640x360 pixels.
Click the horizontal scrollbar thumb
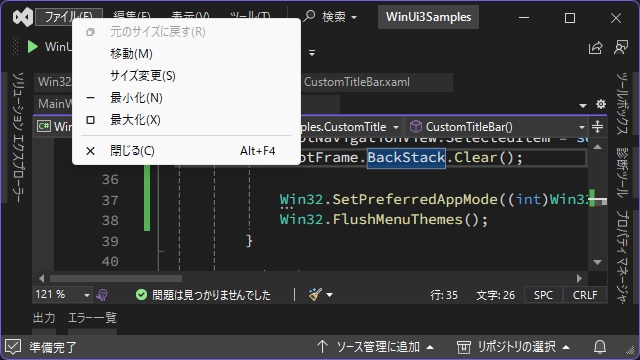click(116, 279)
